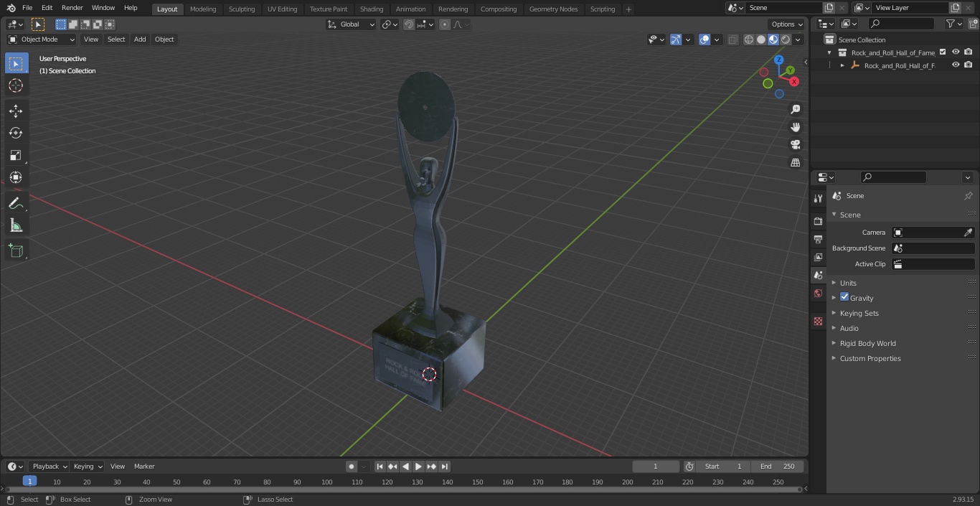Click the Blender logo menu icon
The width and height of the screenshot is (980, 506).
(11, 8)
